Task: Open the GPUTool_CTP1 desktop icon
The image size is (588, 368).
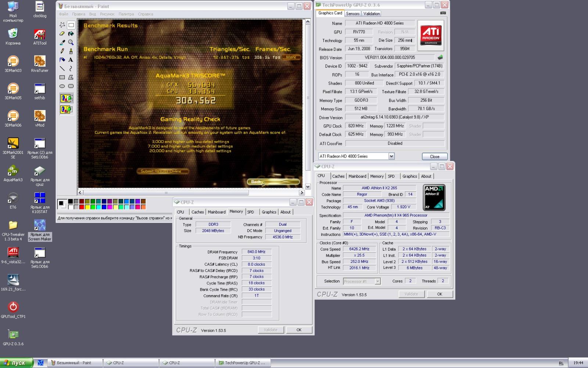Action: (13, 310)
